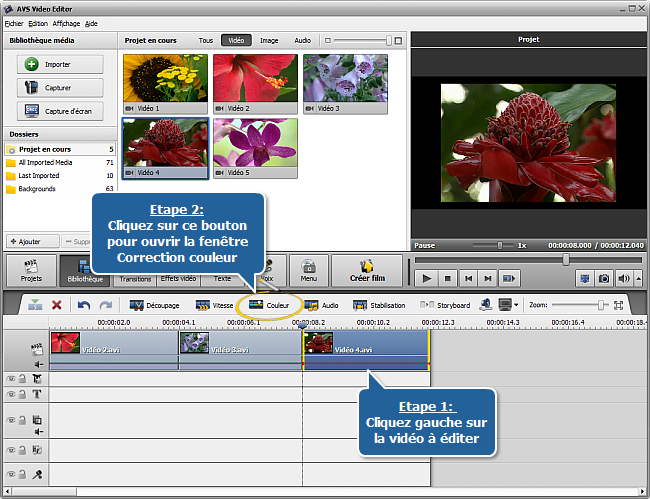The height and width of the screenshot is (499, 650).
Task: Click the redo arrow in timeline toolbar
Action: [x=105, y=305]
